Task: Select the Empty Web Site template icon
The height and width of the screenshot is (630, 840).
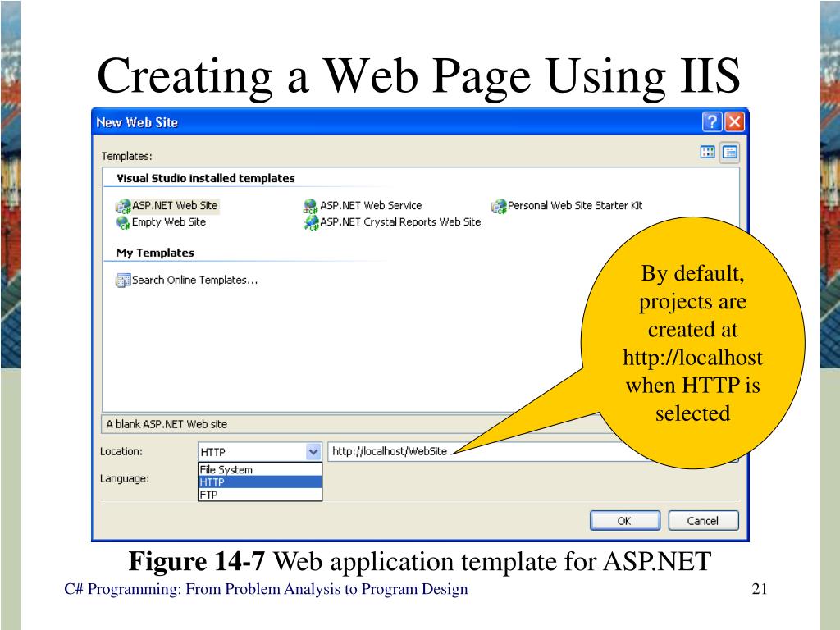Action: tap(123, 222)
